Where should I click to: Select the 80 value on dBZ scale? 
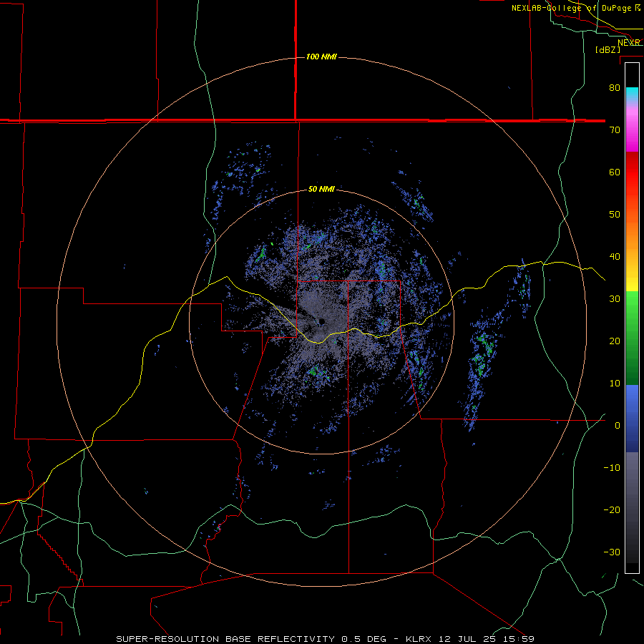615,87
